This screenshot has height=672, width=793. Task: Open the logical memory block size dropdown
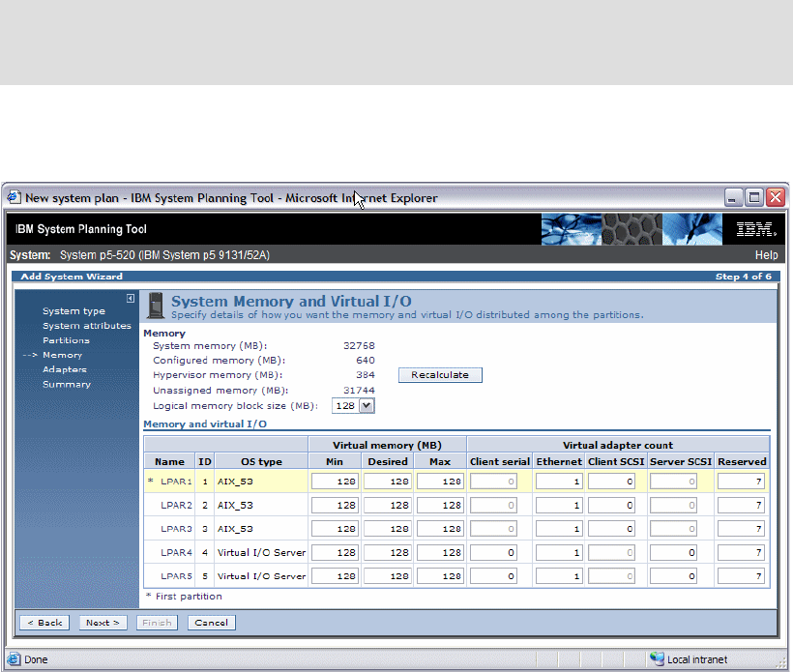tap(367, 405)
